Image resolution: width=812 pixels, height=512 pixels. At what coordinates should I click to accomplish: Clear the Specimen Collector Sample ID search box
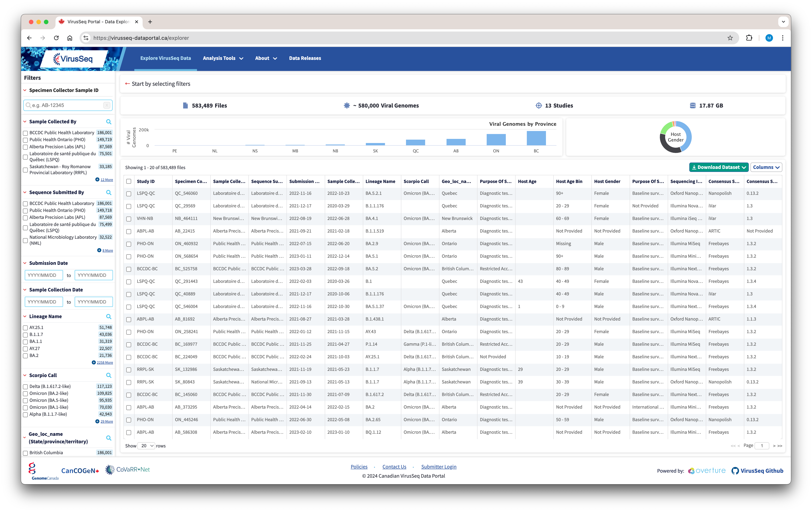(x=107, y=105)
